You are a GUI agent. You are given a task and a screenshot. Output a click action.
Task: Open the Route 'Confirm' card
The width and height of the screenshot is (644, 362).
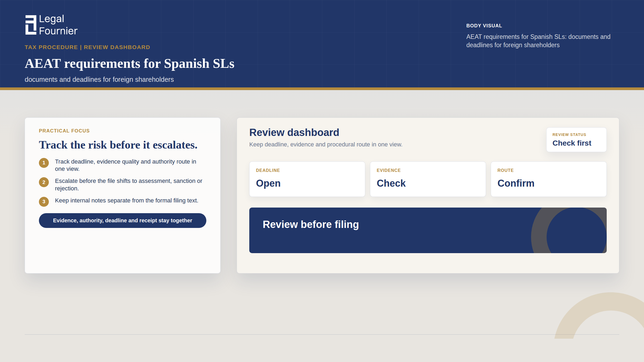(x=549, y=179)
